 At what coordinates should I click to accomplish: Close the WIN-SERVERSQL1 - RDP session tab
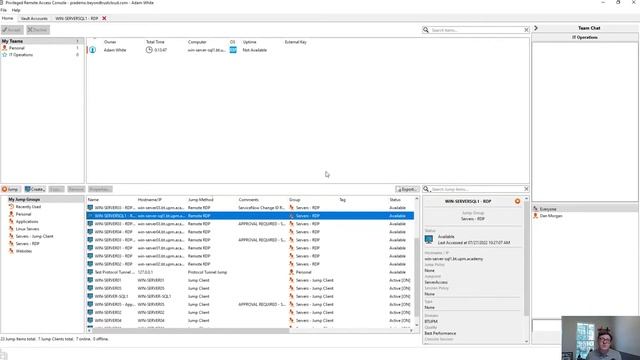coord(104,18)
